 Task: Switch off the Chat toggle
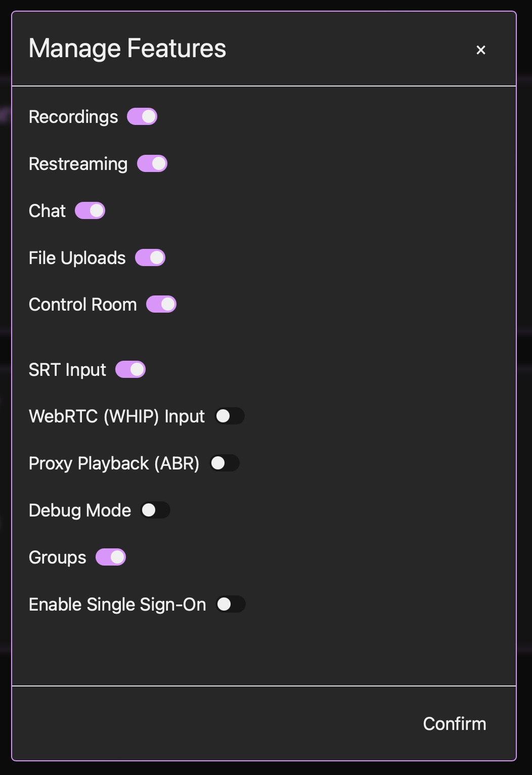coord(90,211)
